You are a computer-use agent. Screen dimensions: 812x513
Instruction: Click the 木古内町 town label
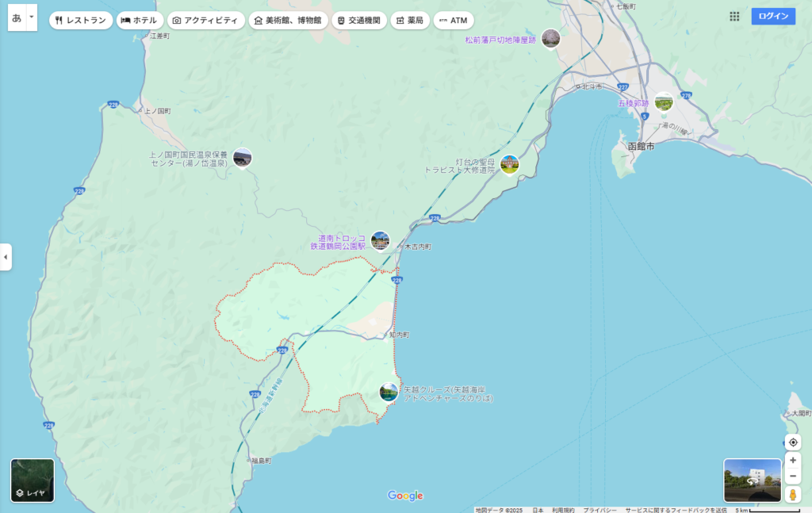[x=418, y=247]
